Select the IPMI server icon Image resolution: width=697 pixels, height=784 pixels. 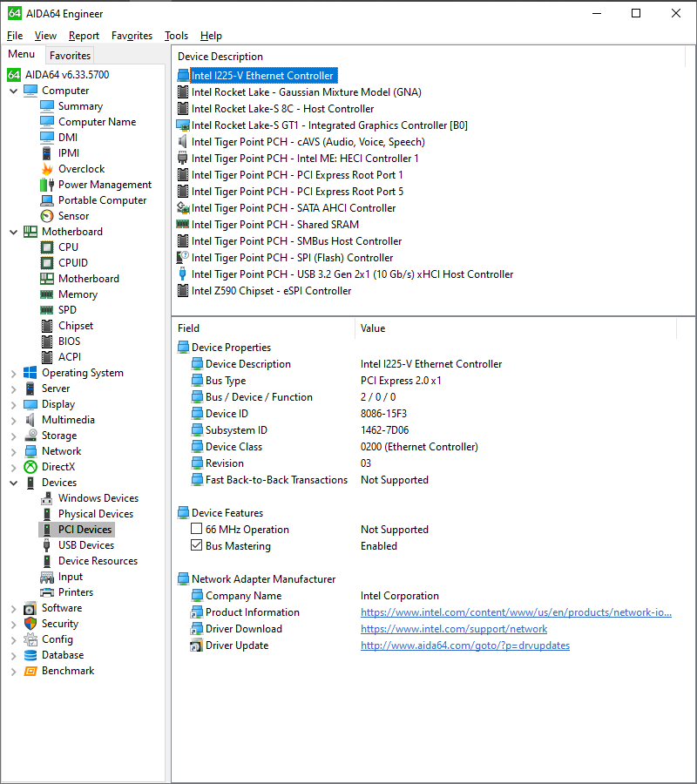47,153
